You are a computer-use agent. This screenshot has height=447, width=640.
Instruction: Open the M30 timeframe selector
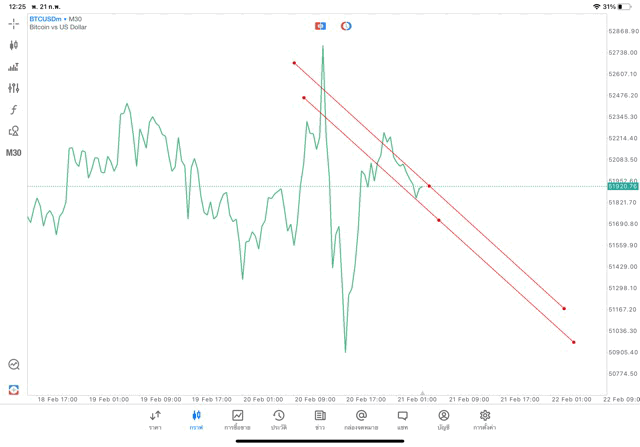click(14, 153)
